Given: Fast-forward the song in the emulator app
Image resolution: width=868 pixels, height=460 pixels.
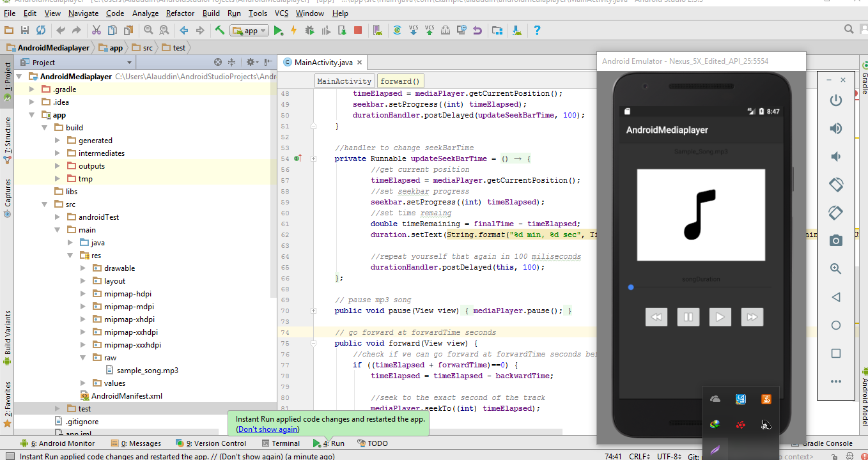Looking at the screenshot, I should coord(752,317).
